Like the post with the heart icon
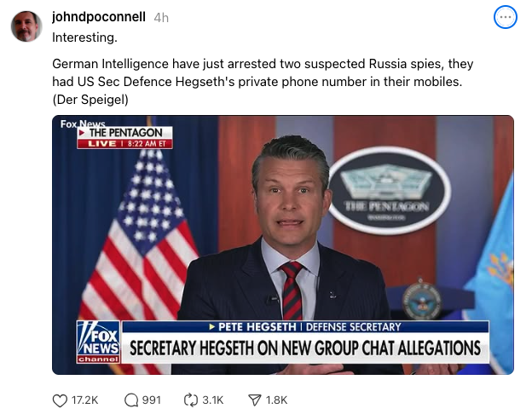Viewport: 532px width, 420px height. 60,400
